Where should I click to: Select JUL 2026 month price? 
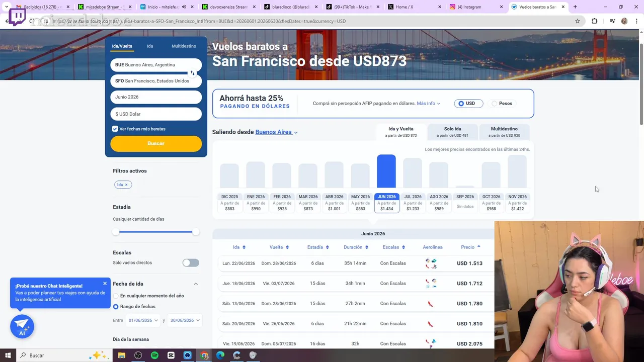click(x=413, y=203)
